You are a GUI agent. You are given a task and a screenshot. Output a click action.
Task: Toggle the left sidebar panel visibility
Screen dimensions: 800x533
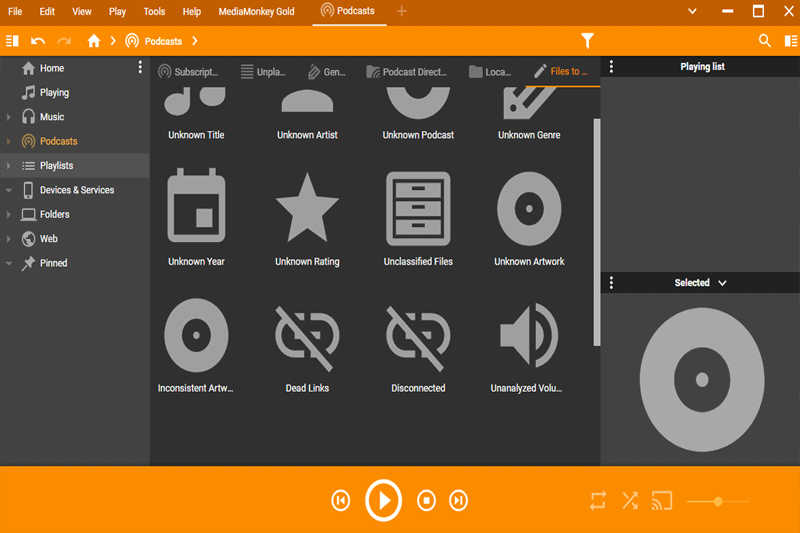[x=12, y=41]
